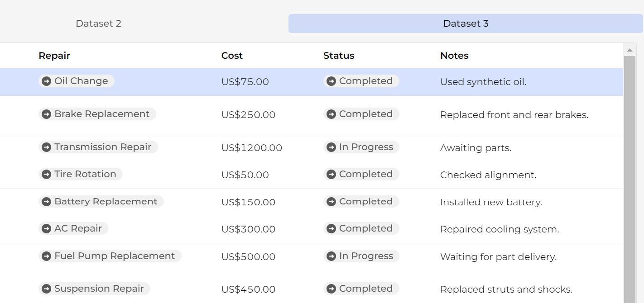Open the Battery Replacement repair chip
Screen dimensions: 644x303
click(x=101, y=202)
